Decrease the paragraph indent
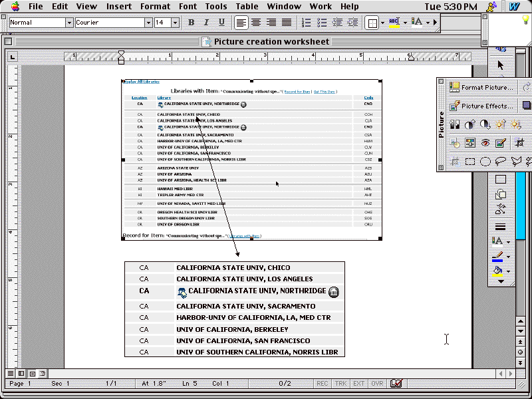532x399 pixels. coord(337,23)
